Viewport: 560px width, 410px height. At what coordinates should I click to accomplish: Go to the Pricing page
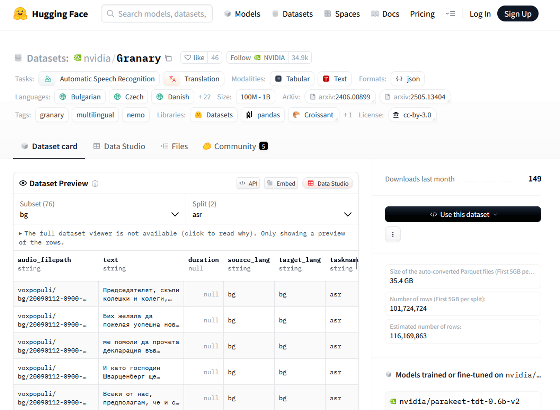click(x=422, y=14)
